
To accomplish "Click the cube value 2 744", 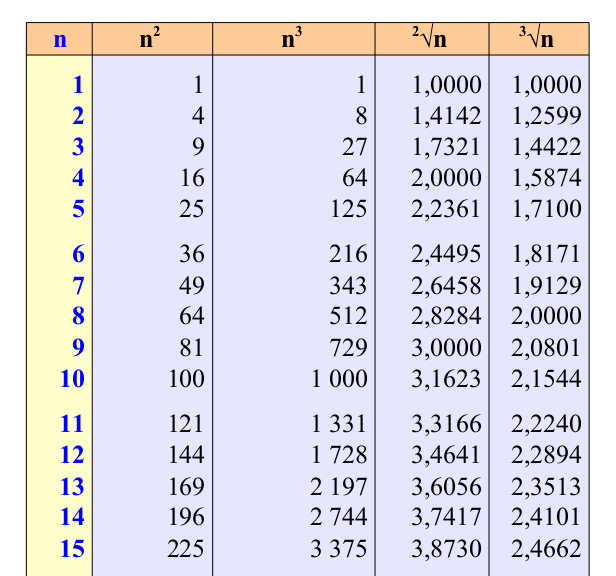I will (339, 517).
